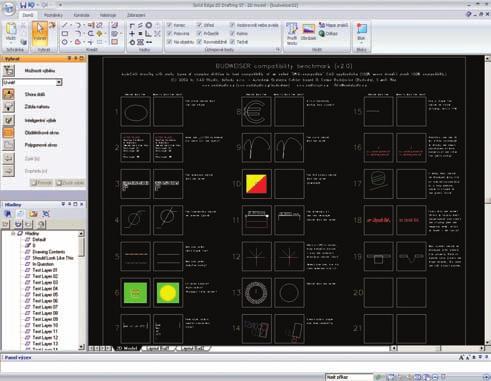Select Test Layer 05 in layers tree
This screenshot has height=381, width=491.
point(45,295)
